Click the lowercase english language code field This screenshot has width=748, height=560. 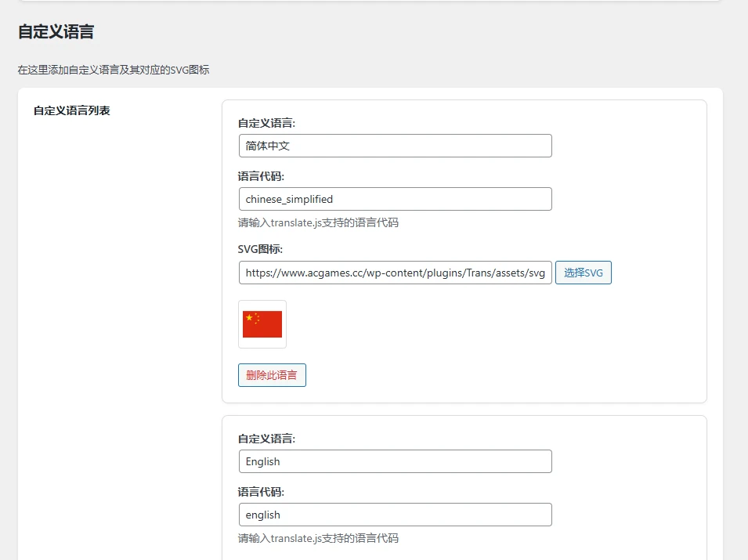point(395,515)
